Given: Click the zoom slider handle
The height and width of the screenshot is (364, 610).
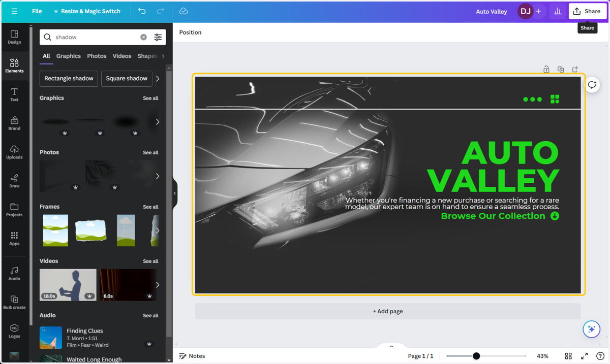Looking at the screenshot, I should (x=476, y=356).
